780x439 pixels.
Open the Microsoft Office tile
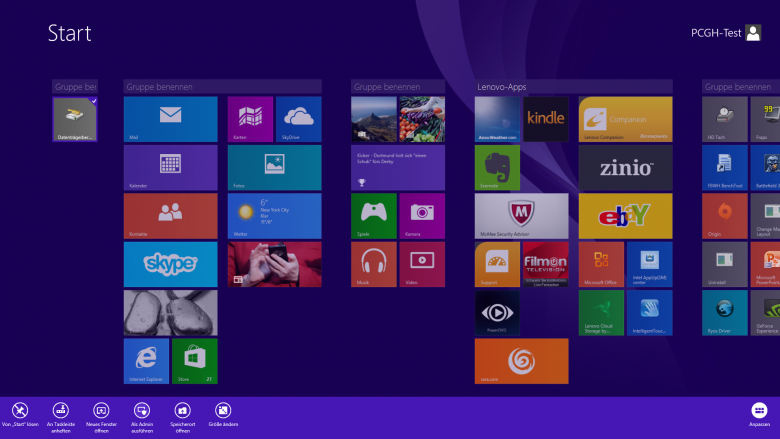pyautogui.click(x=601, y=264)
